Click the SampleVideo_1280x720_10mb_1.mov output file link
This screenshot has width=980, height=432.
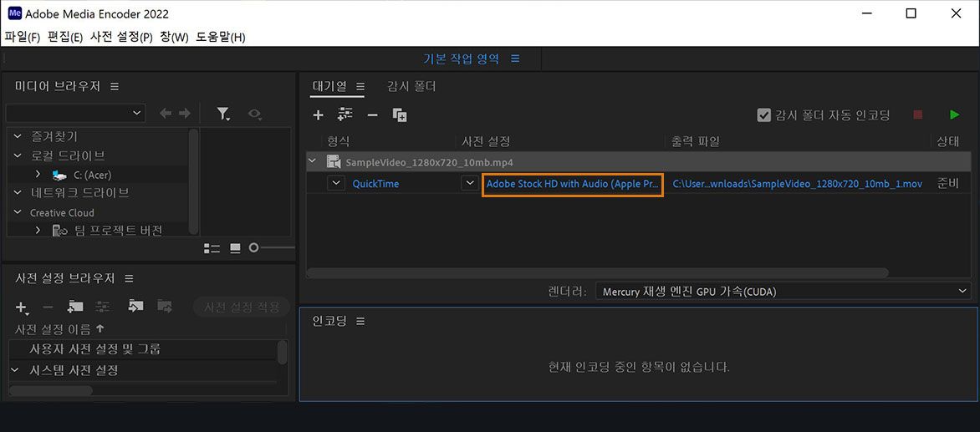[x=798, y=184]
